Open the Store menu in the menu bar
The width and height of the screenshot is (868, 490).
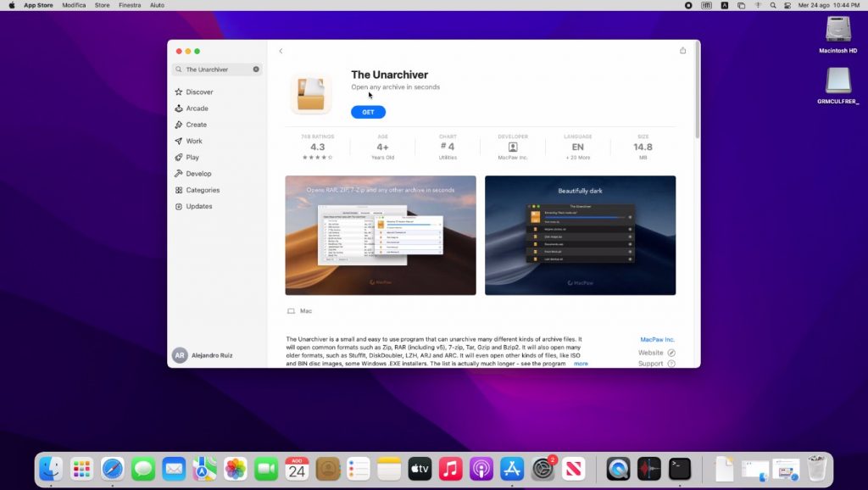click(102, 5)
